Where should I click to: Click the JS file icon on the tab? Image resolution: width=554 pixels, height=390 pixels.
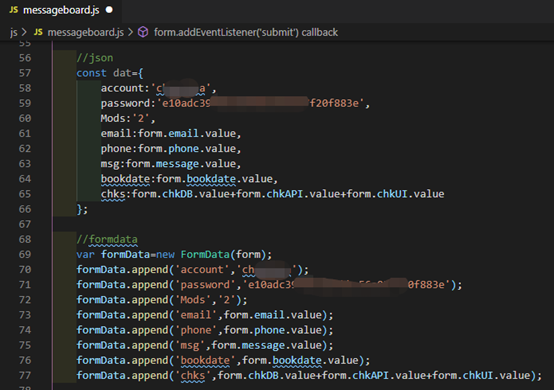pyautogui.click(x=14, y=10)
